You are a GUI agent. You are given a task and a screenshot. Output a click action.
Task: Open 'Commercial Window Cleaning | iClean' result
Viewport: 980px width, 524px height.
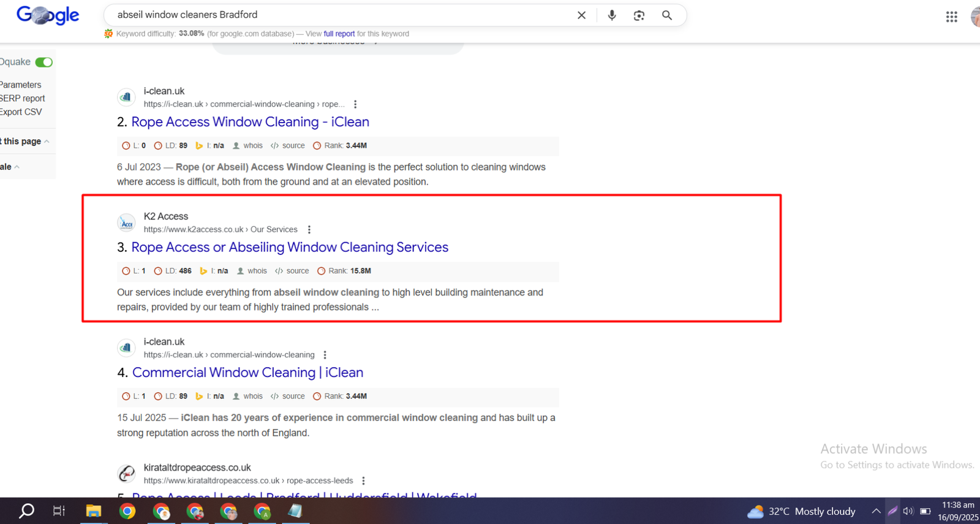[247, 373]
